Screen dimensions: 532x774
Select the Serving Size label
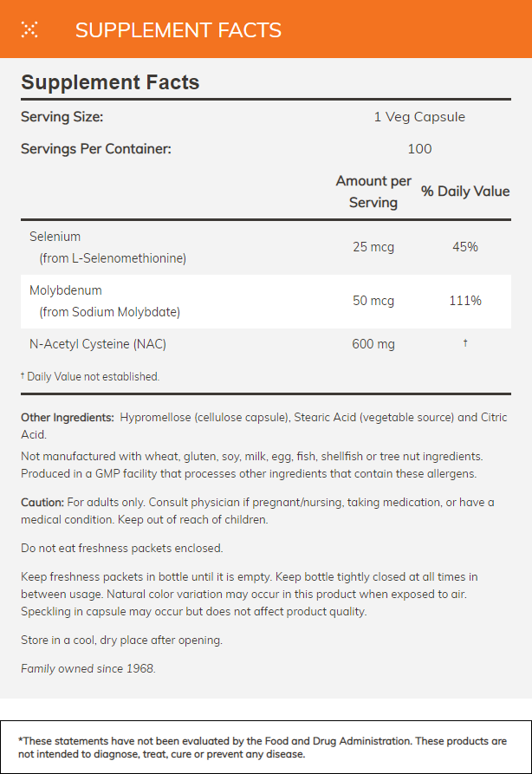(x=62, y=117)
